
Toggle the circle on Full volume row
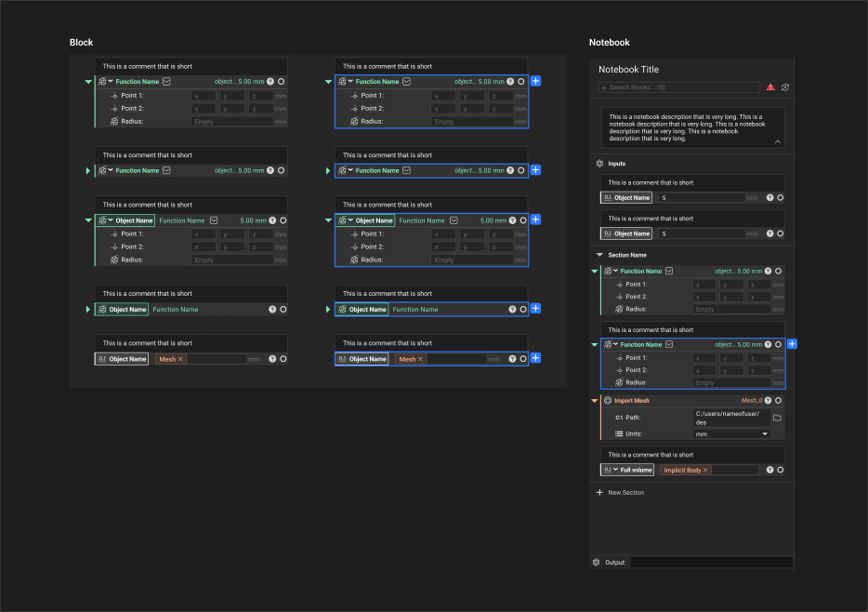coord(781,471)
